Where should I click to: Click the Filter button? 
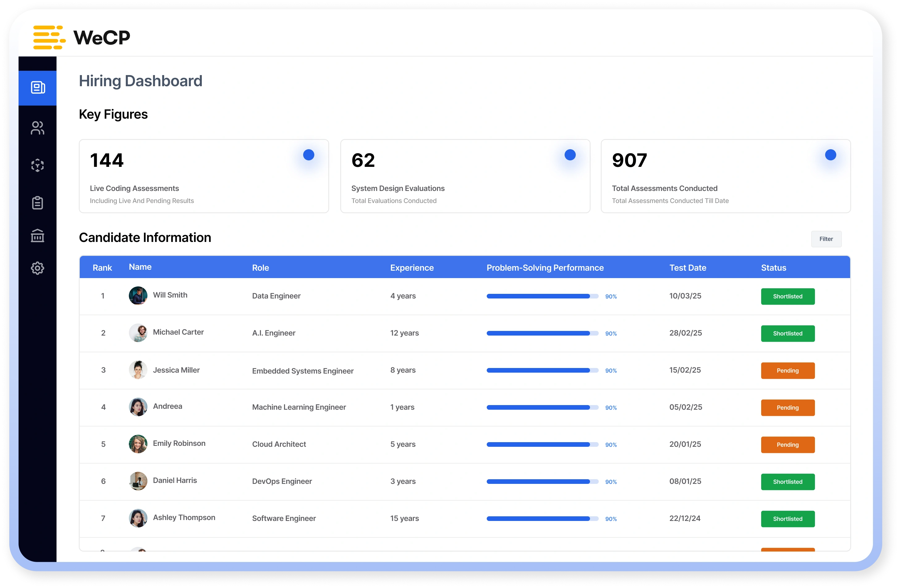click(826, 239)
